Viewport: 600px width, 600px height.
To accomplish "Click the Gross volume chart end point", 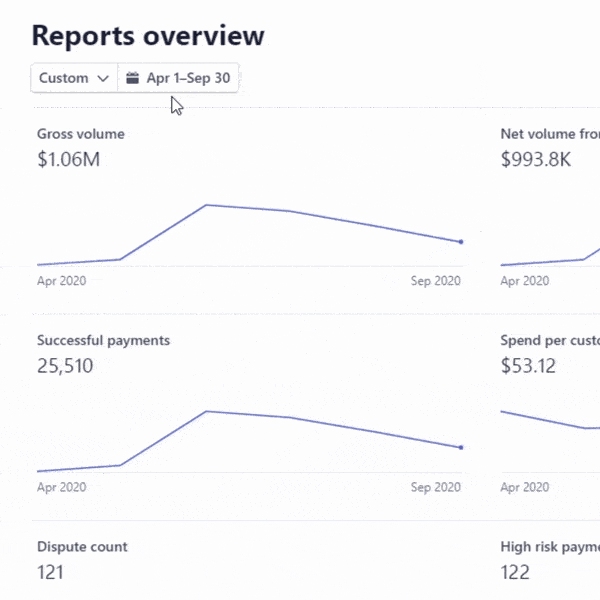I will click(x=461, y=242).
